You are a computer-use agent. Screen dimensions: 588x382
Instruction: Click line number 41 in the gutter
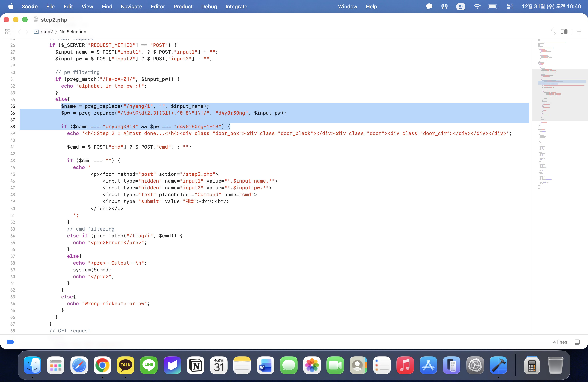(13, 147)
